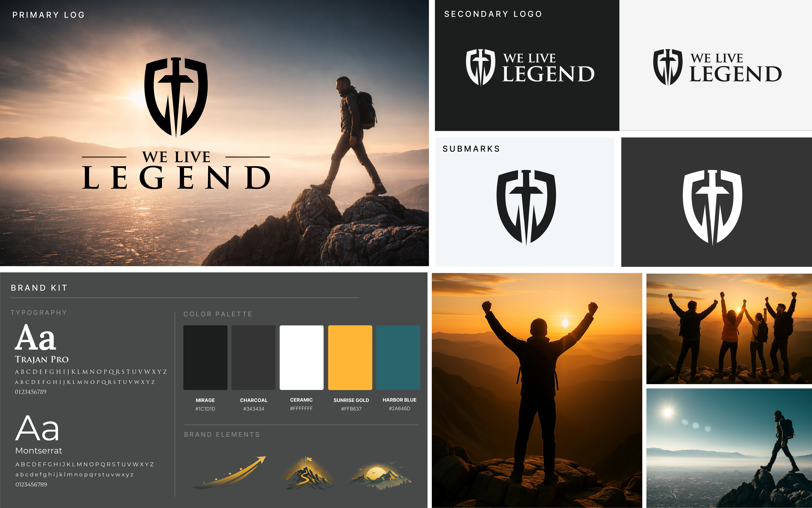
Task: Click the '#FFB637' hex code
Action: [351, 409]
